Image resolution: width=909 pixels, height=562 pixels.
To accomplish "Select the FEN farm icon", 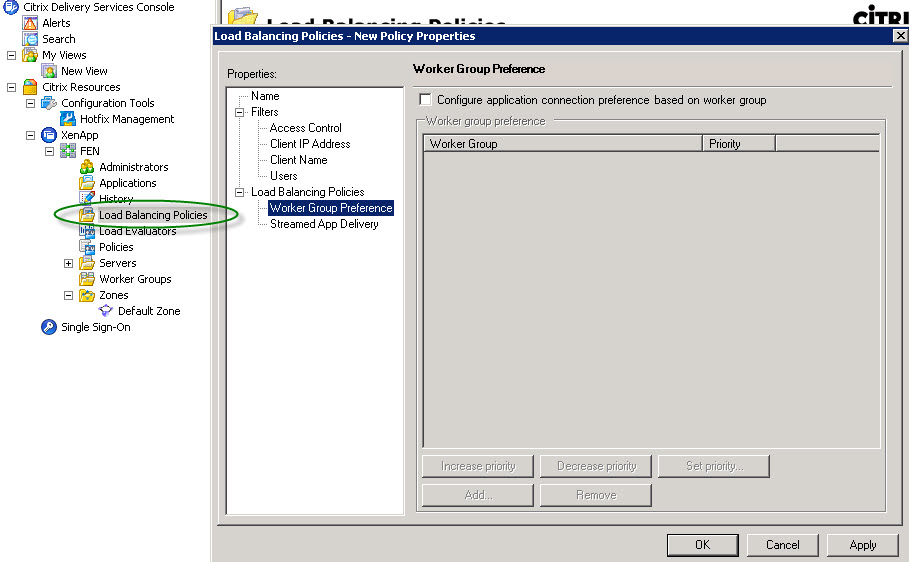I will point(68,151).
